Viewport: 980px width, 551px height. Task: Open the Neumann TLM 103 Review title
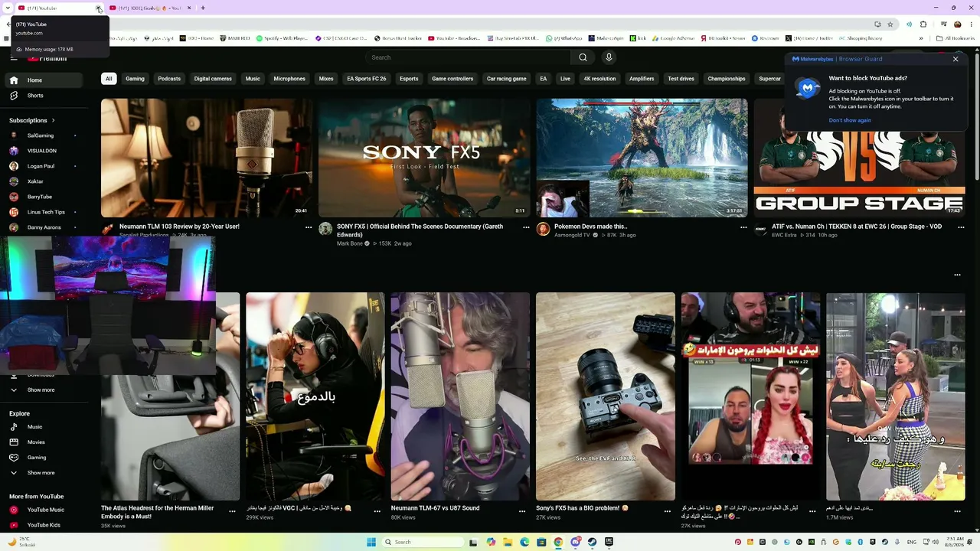point(179,227)
